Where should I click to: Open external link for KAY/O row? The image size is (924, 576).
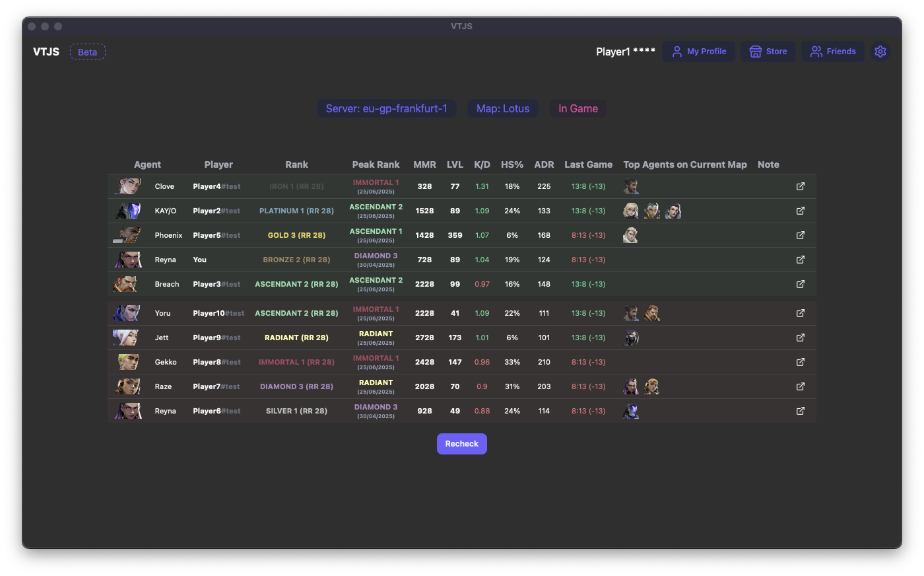[x=801, y=211]
